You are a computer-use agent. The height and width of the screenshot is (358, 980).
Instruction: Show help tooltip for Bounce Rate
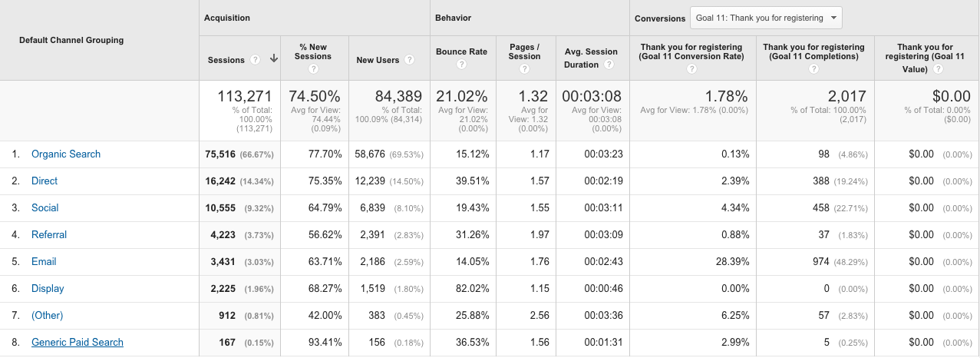coord(461,65)
